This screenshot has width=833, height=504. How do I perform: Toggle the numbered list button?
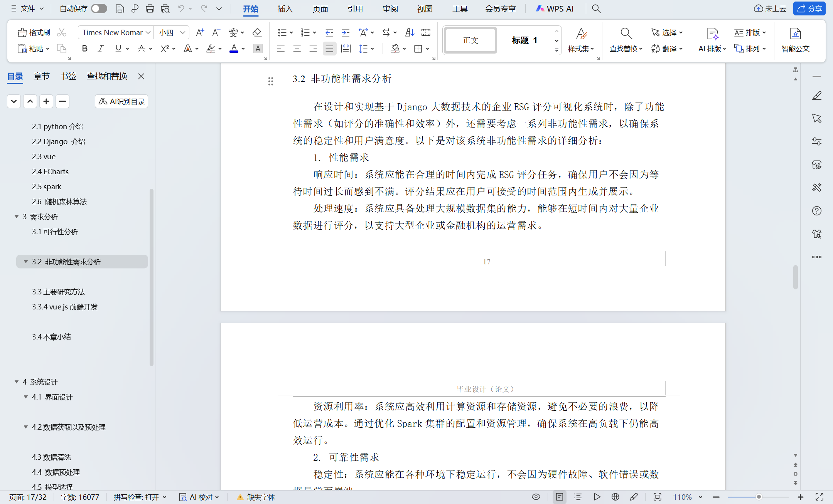(x=305, y=32)
